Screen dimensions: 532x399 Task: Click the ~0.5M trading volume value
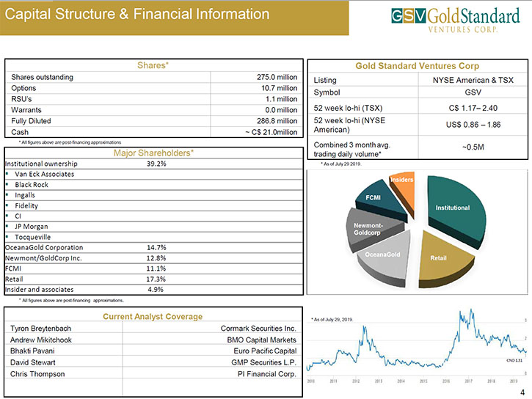pos(473,147)
